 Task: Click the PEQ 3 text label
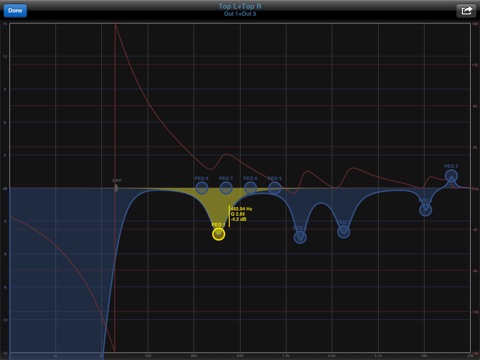tap(451, 166)
